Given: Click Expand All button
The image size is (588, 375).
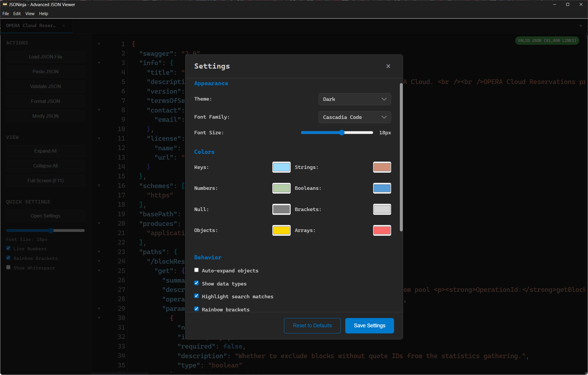Looking at the screenshot, I should [46, 151].
